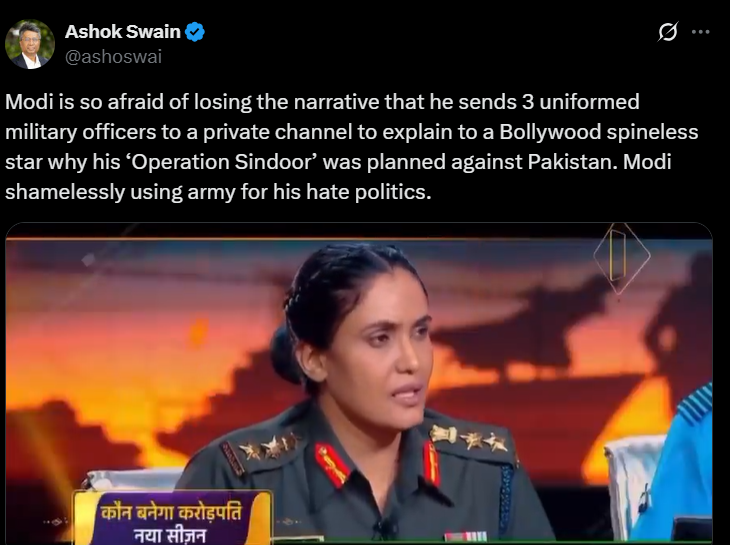Viewport: 730px width, 545px height.
Task: Click the first word Modi in the tweet
Action: (29, 102)
